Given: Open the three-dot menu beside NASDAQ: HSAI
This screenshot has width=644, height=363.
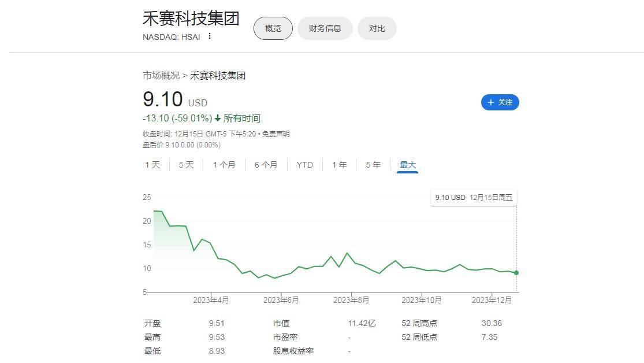Looking at the screenshot, I should [x=210, y=36].
